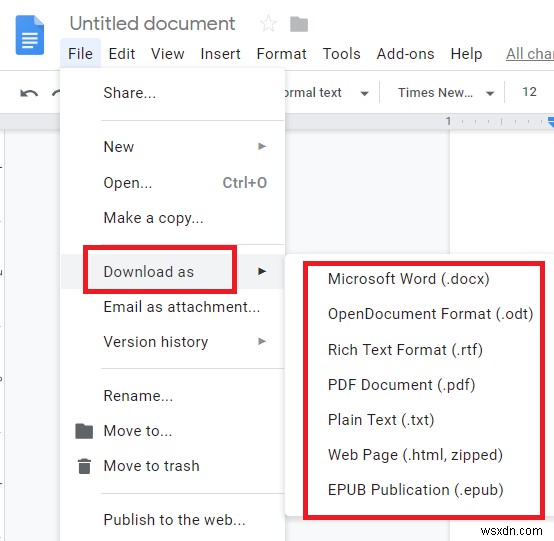Undo the last action

pos(29,93)
